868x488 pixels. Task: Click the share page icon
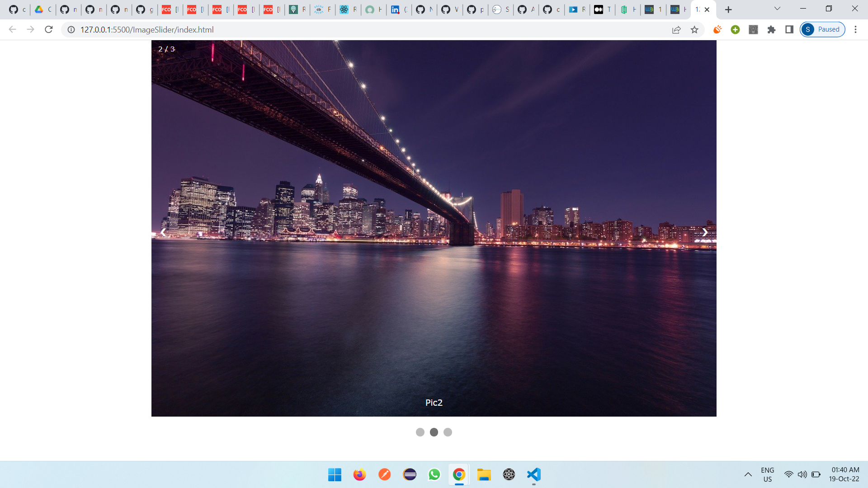pyautogui.click(x=676, y=30)
